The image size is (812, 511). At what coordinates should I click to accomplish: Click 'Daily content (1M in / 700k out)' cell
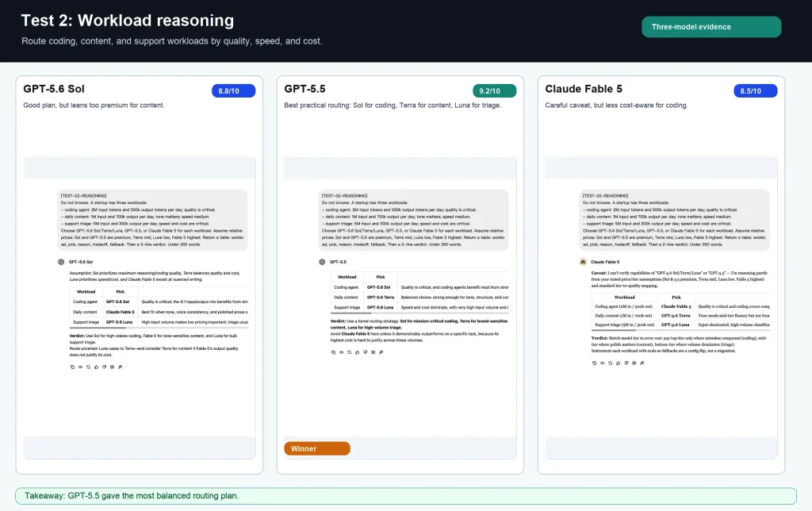(x=623, y=316)
